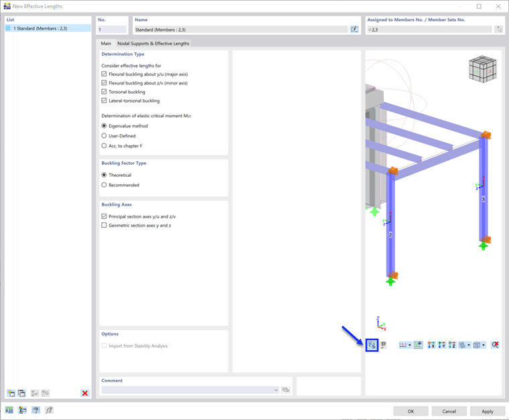Select User-Defined critical moment option
This screenshot has width=509, height=420.
(x=104, y=136)
